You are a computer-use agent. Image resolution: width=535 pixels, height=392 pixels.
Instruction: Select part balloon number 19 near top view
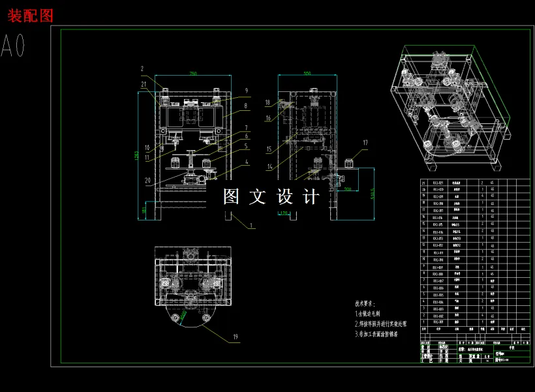[236, 337]
